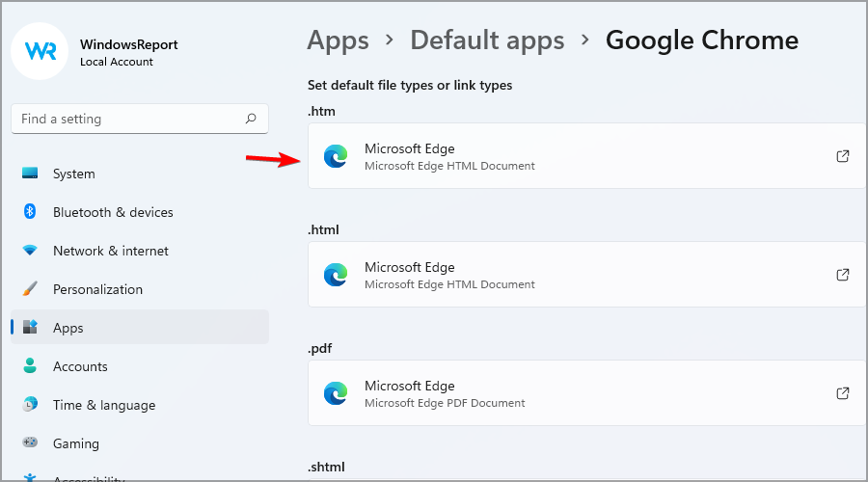Open external link icon for .html
This screenshot has height=482, width=868.
[x=842, y=275]
